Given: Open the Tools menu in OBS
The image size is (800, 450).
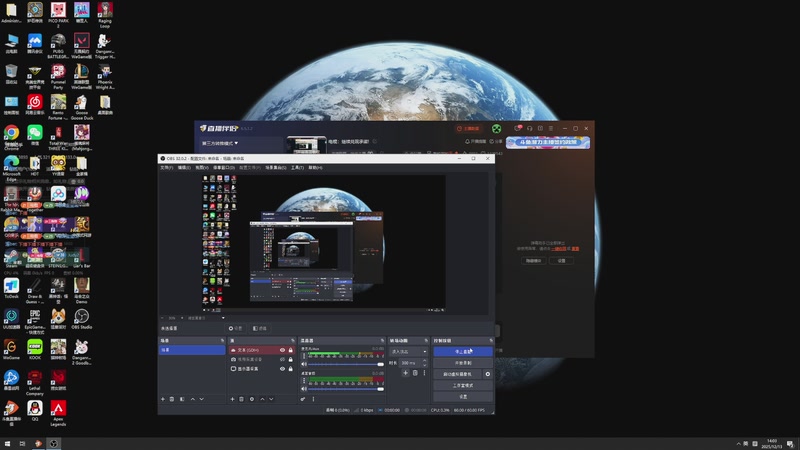Looking at the screenshot, I should pyautogui.click(x=297, y=167).
